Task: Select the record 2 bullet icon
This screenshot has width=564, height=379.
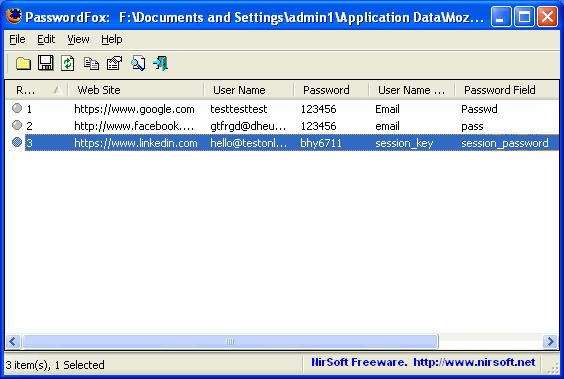Action: [x=17, y=125]
